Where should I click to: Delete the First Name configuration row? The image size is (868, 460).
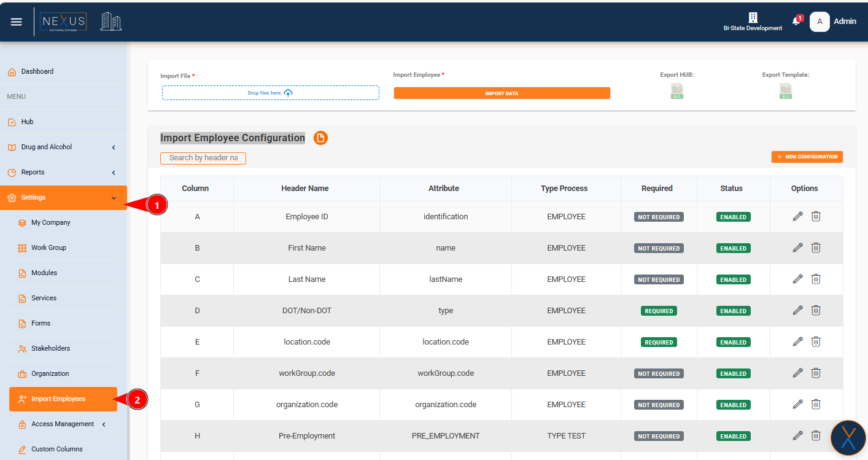(x=816, y=248)
